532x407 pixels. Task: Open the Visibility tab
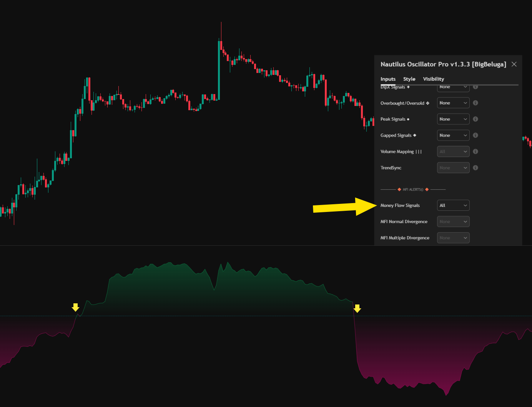coord(434,79)
